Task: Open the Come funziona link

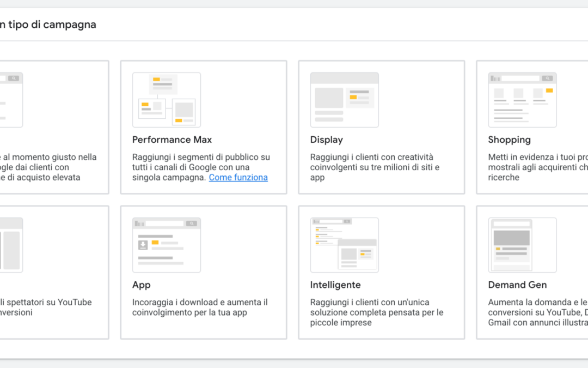Action: click(238, 177)
